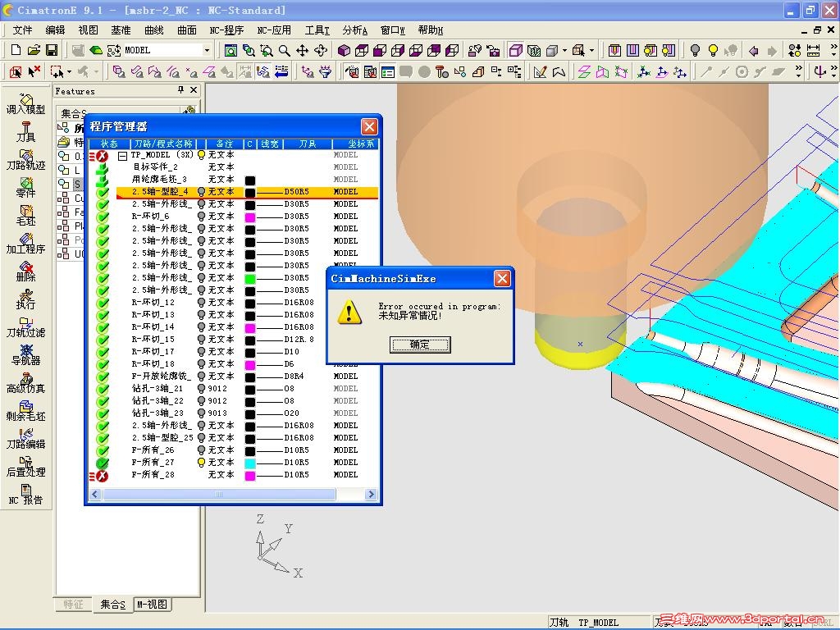The image size is (840, 630).
Task: Click magenta color swatch for R-环切_6
Action: click(x=250, y=217)
